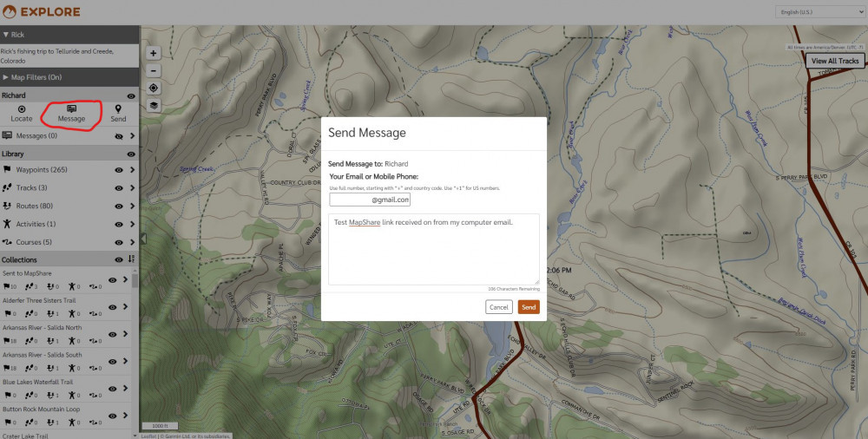The height and width of the screenshot is (439, 868).
Task: Zoom in on the map
Action: coord(154,53)
